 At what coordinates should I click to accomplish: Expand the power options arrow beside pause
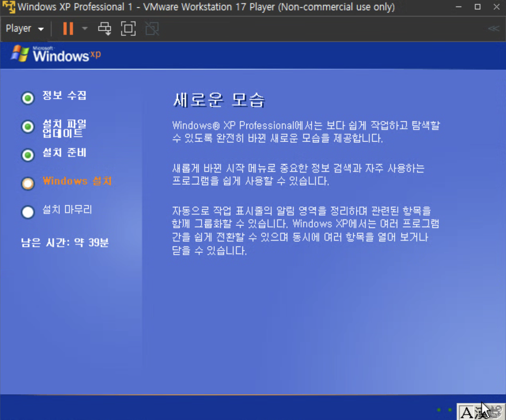point(85,28)
